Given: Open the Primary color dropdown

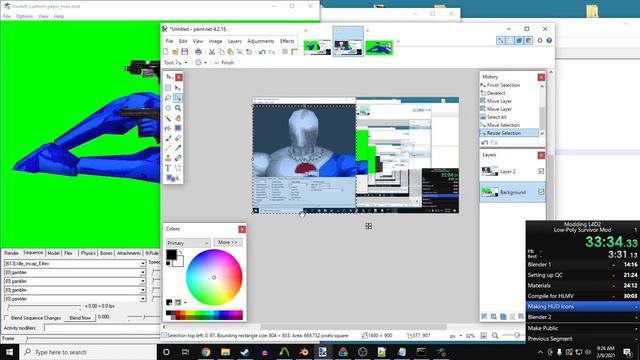Looking at the screenshot, I should [x=188, y=243].
